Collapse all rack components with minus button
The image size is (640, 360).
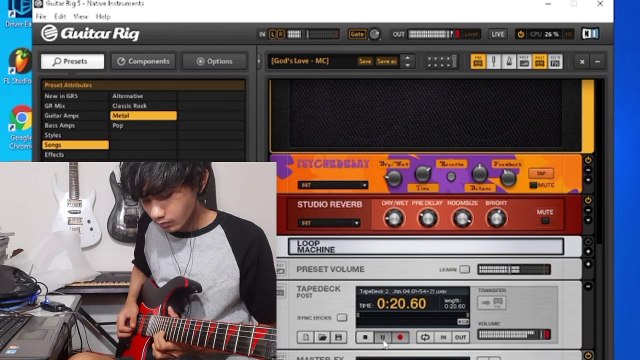point(597,62)
